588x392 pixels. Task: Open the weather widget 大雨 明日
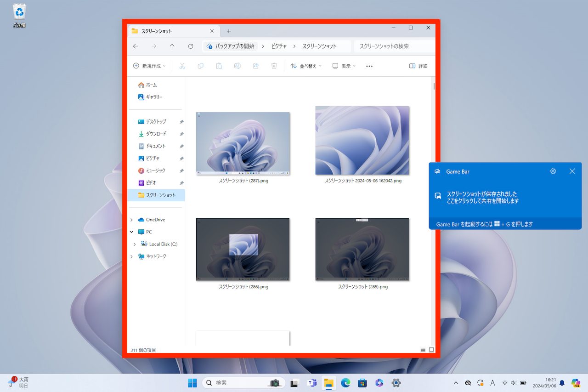18,383
